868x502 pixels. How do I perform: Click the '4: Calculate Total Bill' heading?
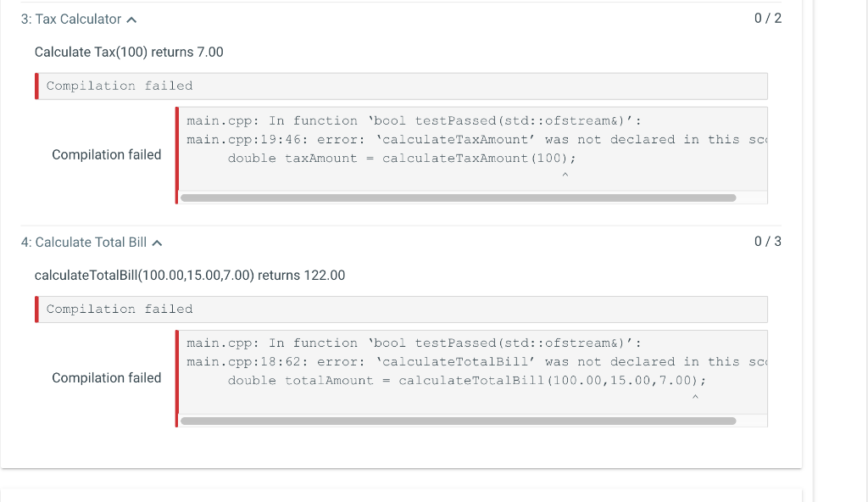click(x=84, y=243)
